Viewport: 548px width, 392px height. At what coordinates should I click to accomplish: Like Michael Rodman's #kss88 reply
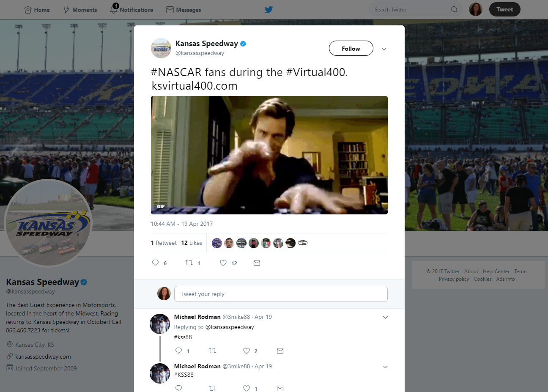(x=247, y=351)
